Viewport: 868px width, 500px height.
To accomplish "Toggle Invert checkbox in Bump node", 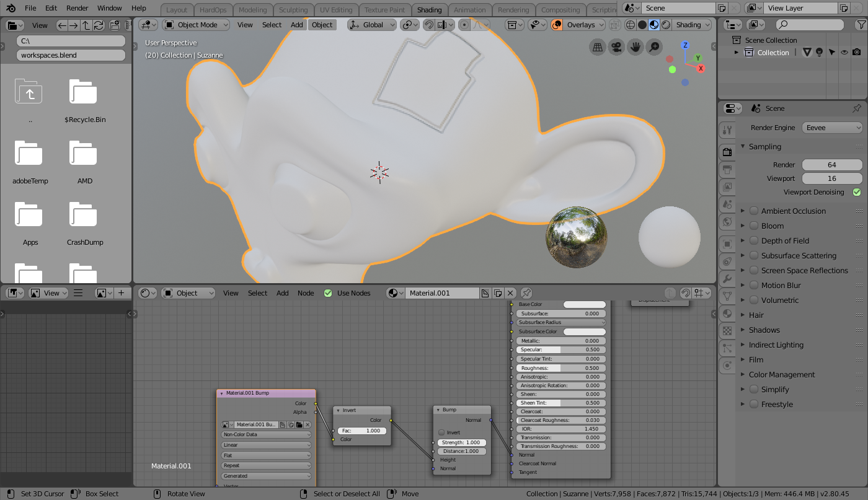I will pos(441,432).
